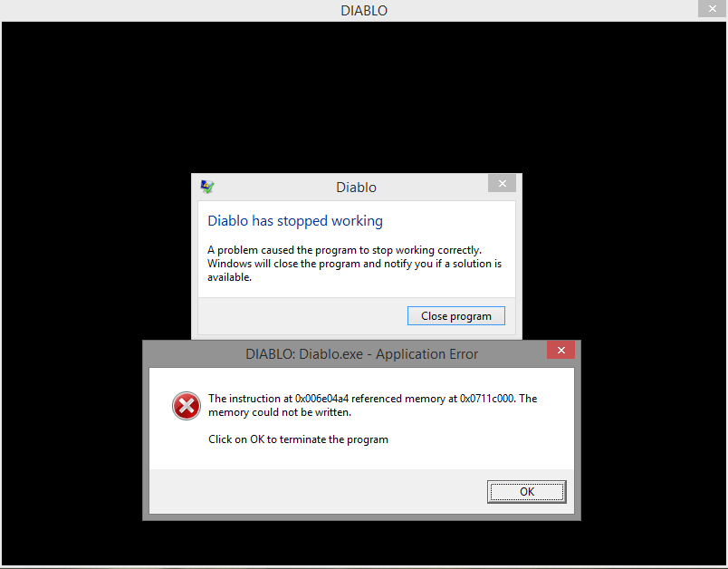Click OK to terminate the program

[x=526, y=491]
